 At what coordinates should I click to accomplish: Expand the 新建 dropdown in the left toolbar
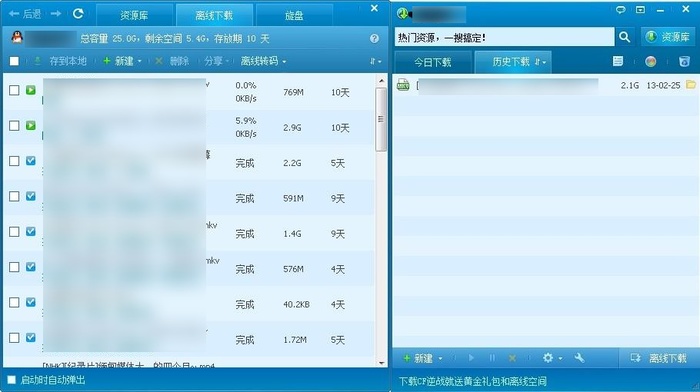click(x=122, y=61)
